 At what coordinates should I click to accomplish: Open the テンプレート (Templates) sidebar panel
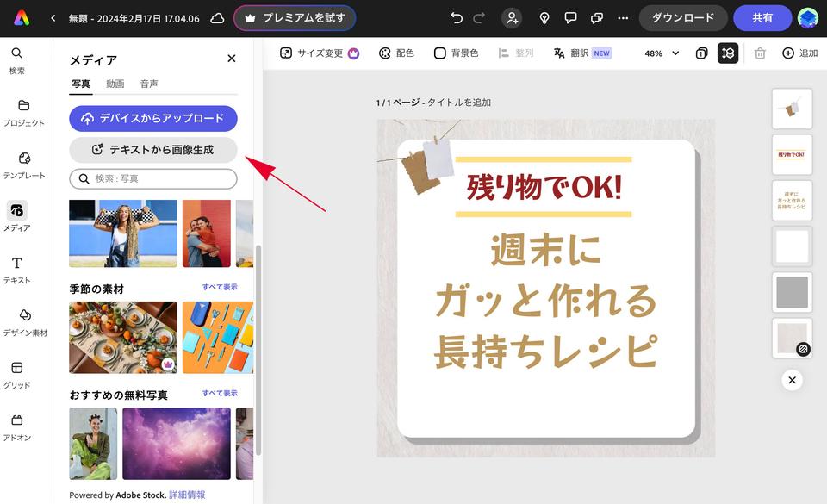point(23,165)
